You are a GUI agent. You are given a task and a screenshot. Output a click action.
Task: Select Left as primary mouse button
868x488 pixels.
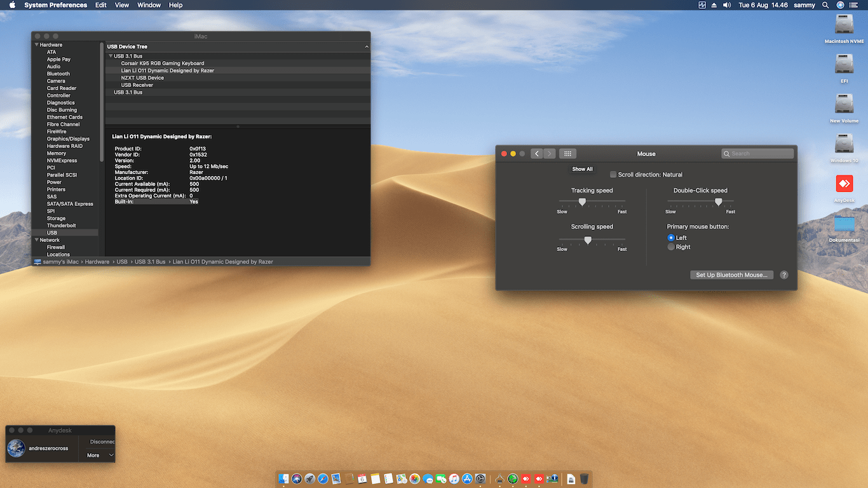coord(671,238)
